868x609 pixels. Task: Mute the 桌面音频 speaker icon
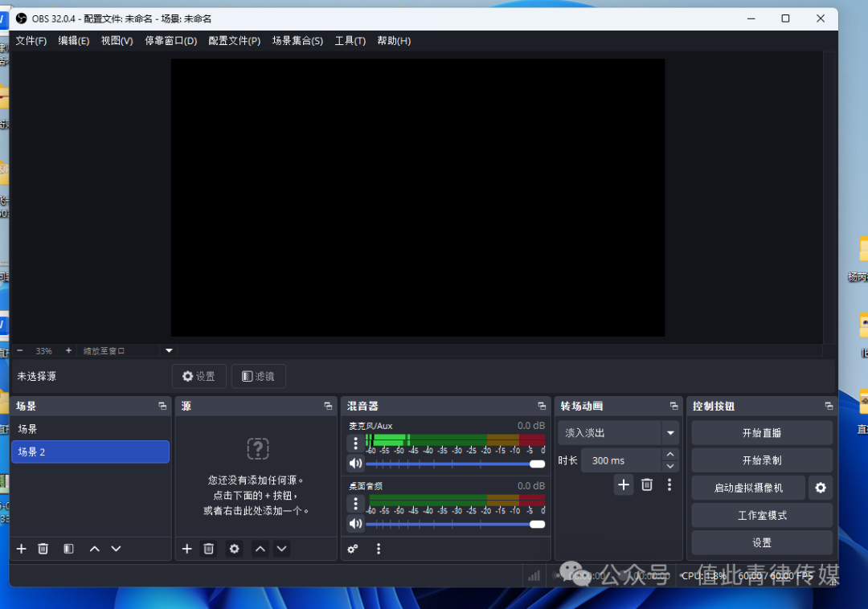[x=355, y=524]
